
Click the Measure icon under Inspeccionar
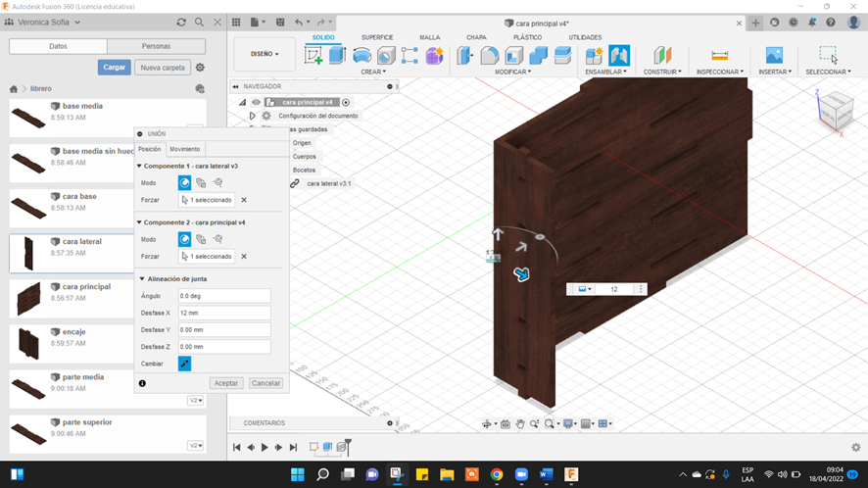[x=720, y=56]
